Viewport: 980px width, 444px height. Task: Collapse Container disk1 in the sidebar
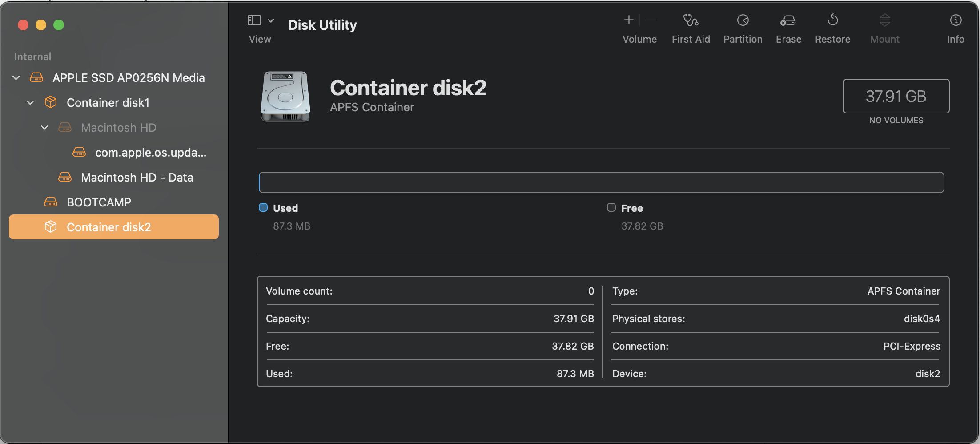[x=30, y=102]
